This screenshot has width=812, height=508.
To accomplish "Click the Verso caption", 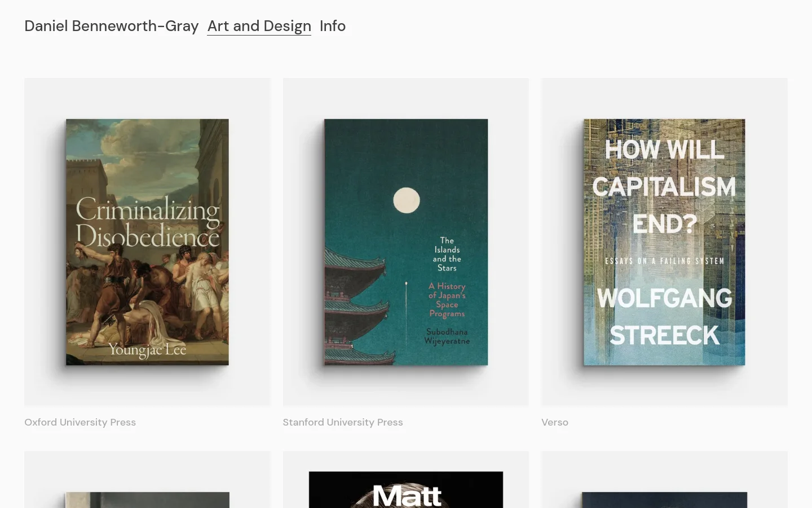I will [x=555, y=422].
